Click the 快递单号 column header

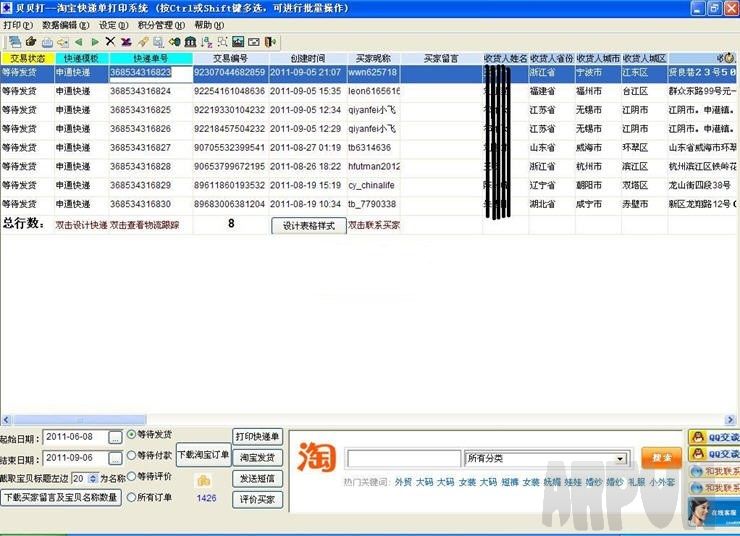pyautogui.click(x=151, y=59)
